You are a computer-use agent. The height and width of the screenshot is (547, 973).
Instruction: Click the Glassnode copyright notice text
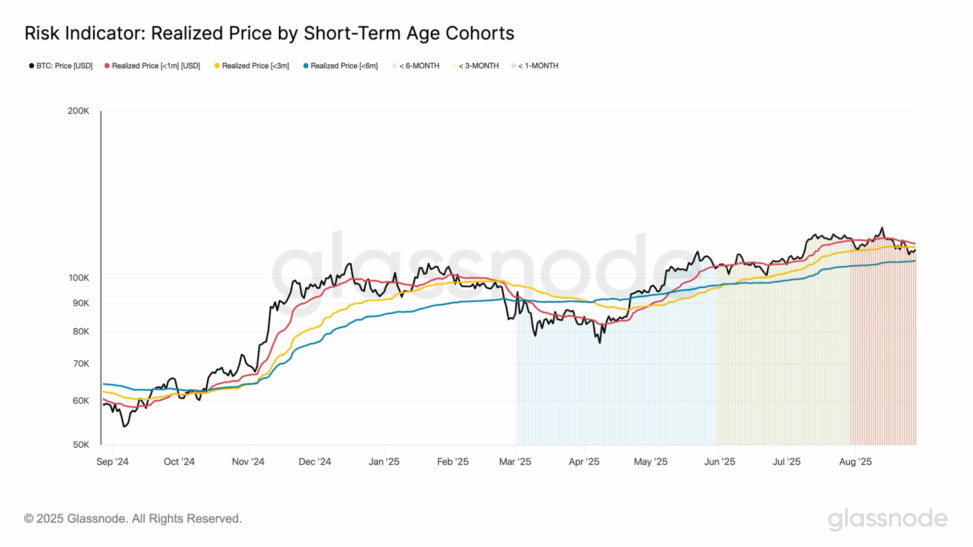point(133,518)
